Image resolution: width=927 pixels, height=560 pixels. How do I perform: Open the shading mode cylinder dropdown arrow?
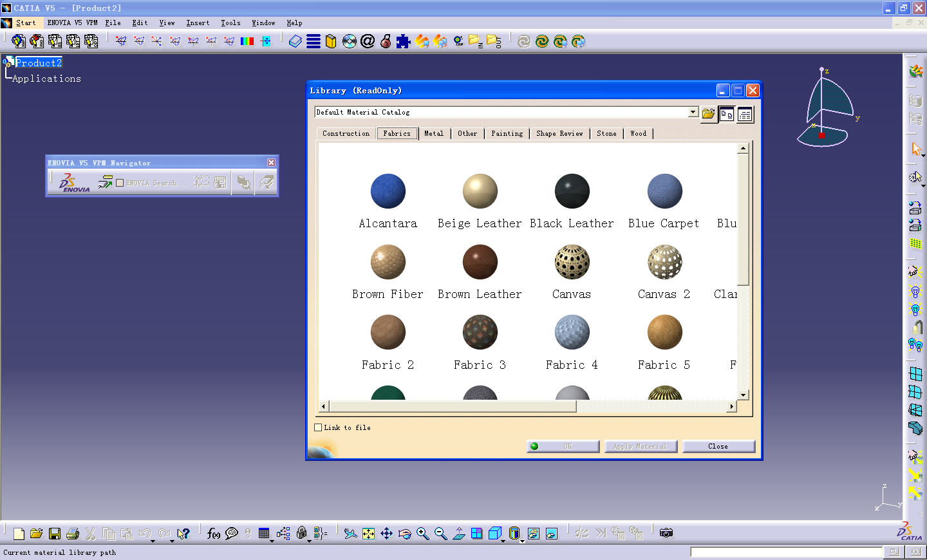point(522,541)
